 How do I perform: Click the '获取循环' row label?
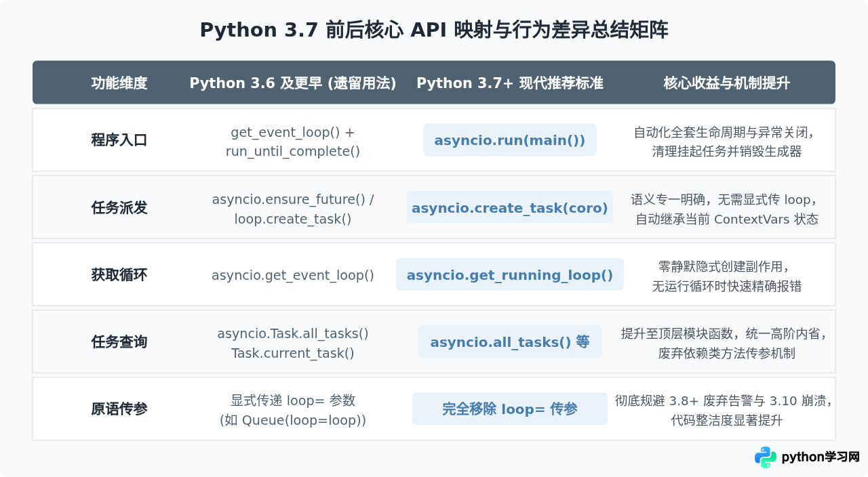[x=119, y=275]
